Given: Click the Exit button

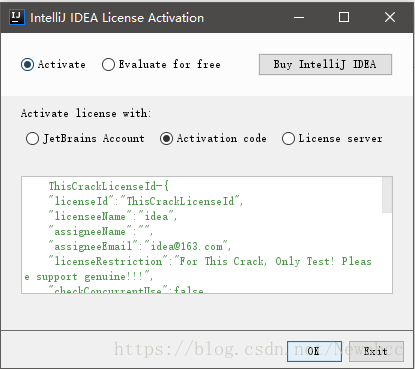Looking at the screenshot, I should 376,351.
